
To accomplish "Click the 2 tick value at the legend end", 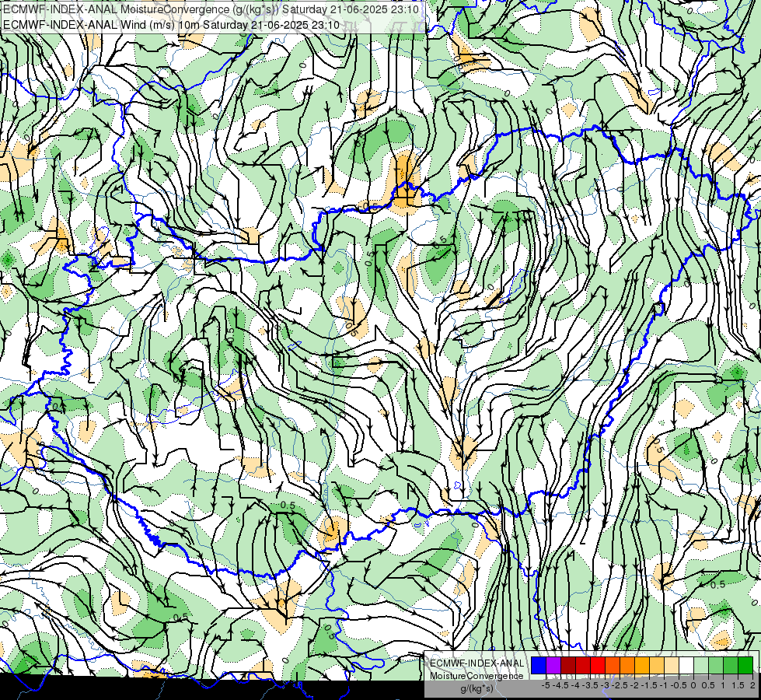I will 752,685.
